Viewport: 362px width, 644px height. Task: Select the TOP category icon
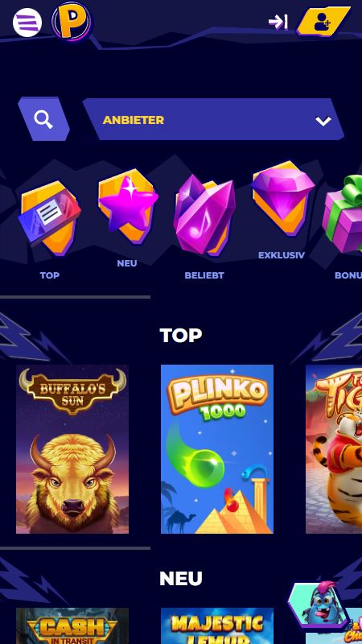point(49,217)
